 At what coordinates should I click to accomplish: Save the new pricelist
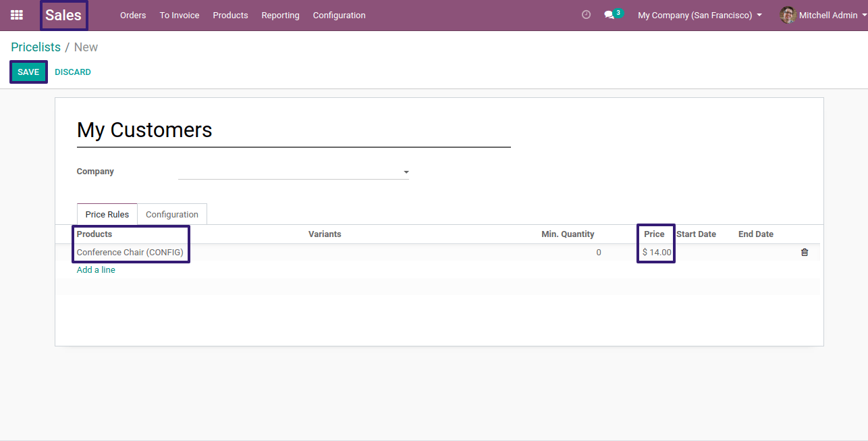28,72
